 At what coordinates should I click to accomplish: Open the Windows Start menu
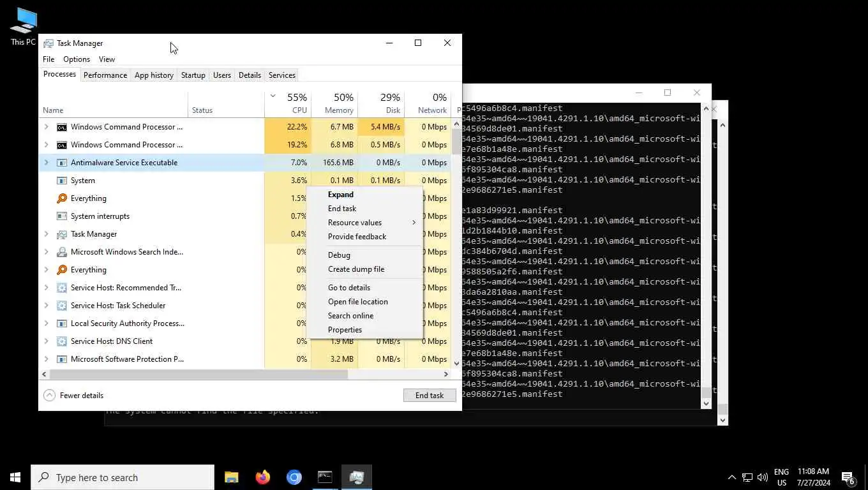click(x=15, y=477)
